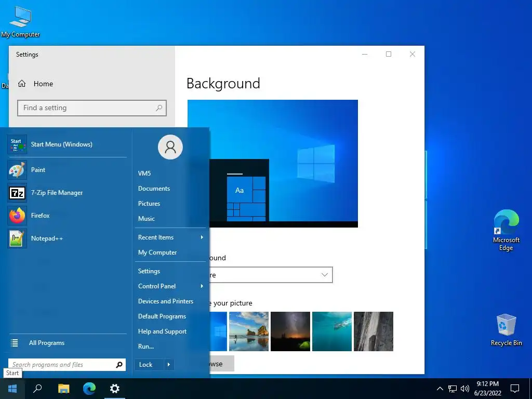Click the Settings gear on the taskbar
Viewport: 532px width, 399px height.
point(115,389)
